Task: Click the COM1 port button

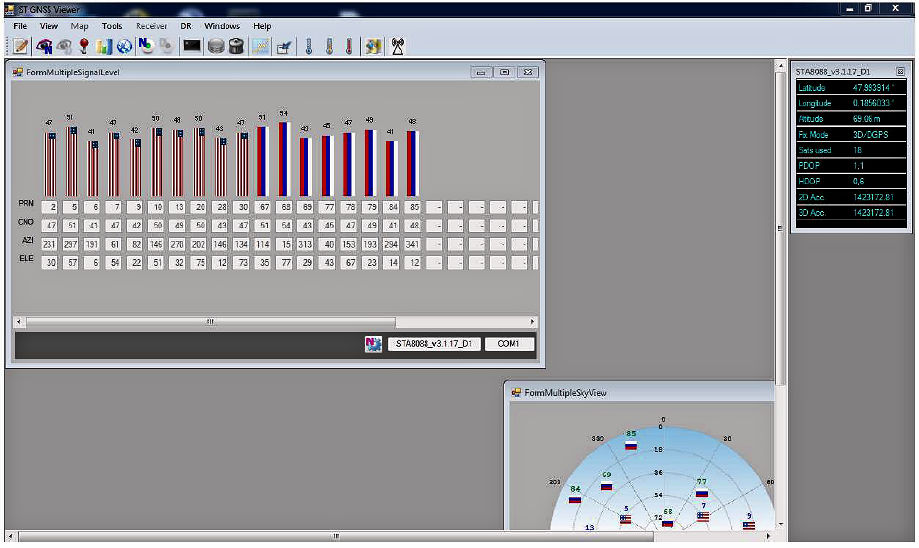Action: [509, 344]
